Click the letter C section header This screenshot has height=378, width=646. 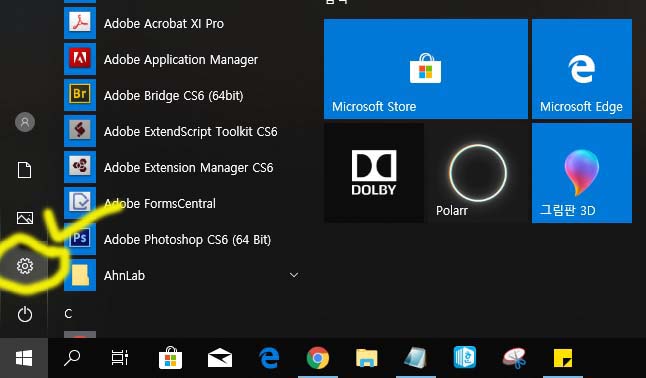(x=68, y=314)
